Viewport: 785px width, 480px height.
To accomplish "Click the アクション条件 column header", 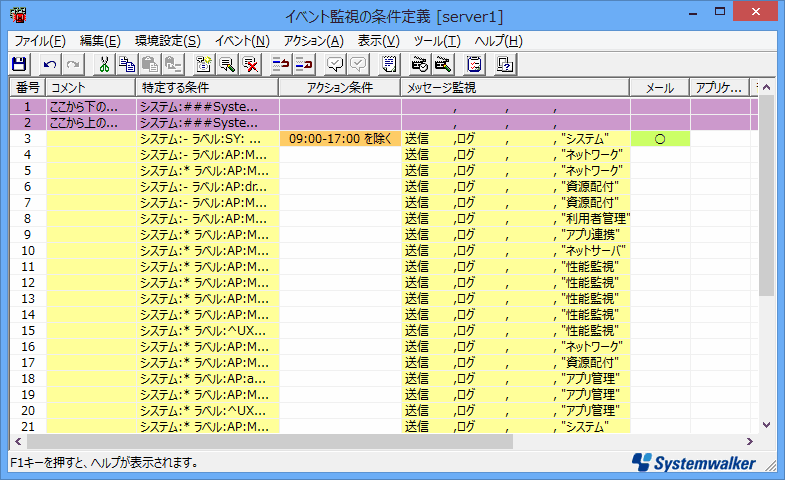I will pos(340,88).
